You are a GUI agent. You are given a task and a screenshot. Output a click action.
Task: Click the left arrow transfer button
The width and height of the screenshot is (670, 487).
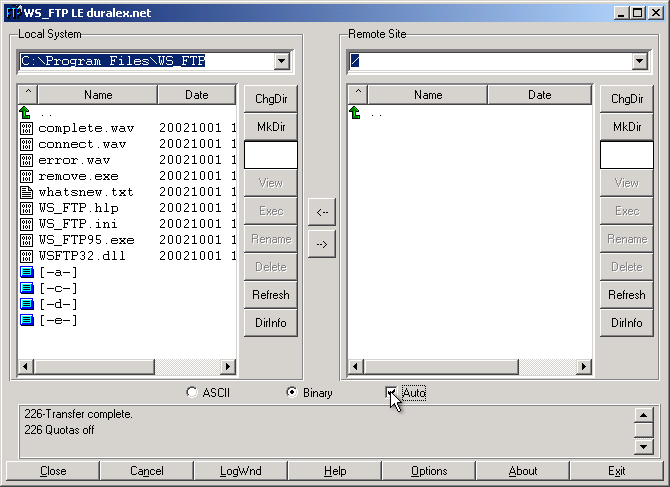tap(321, 212)
